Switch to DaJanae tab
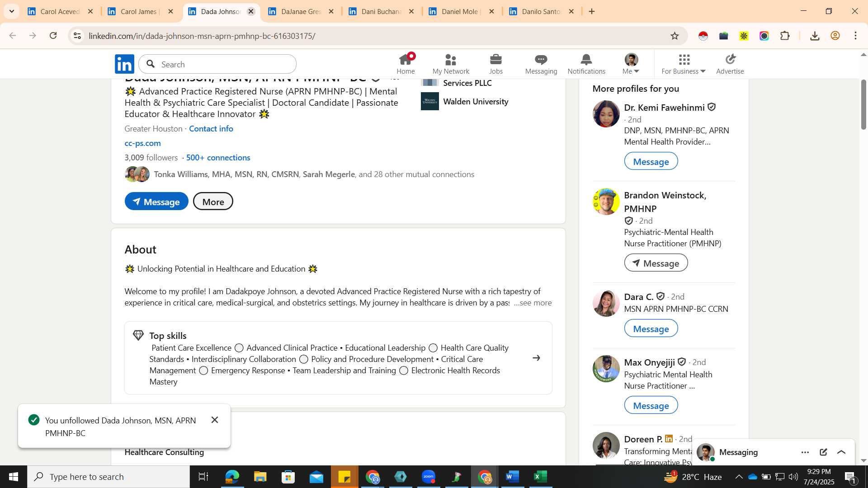The height and width of the screenshot is (488, 868). [301, 11]
